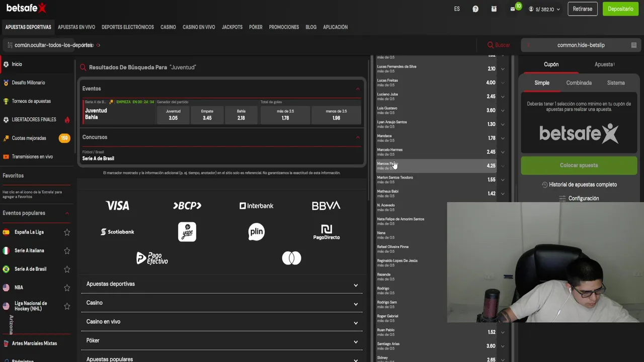Expand the Póker footer section
Screen dimensions: 644x362
pos(222,341)
